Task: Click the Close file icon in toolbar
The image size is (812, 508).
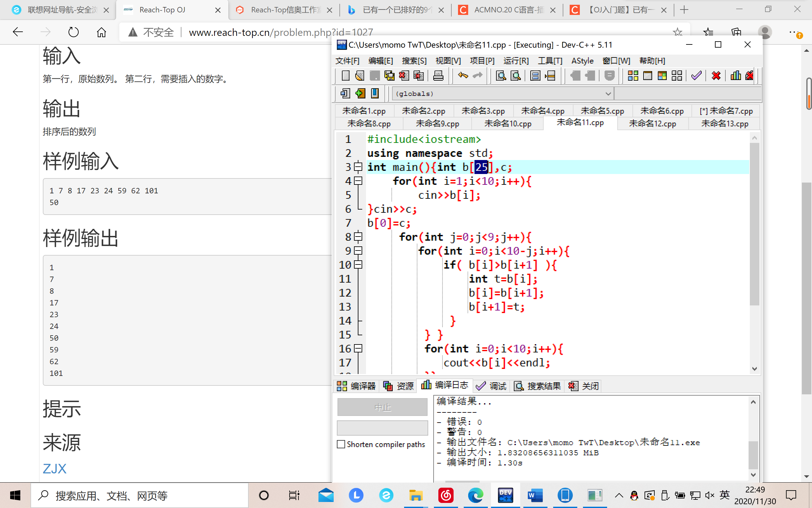Action: pos(404,76)
